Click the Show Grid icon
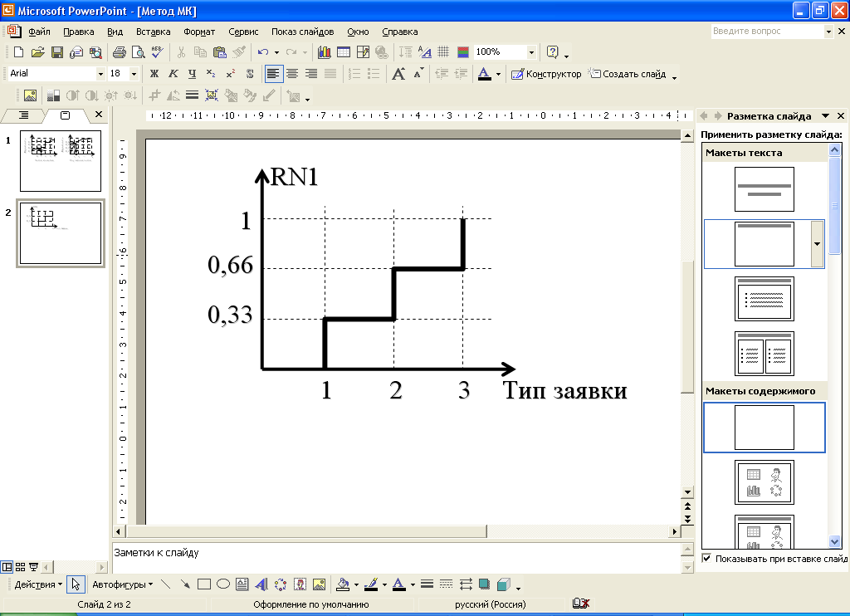This screenshot has height=616, width=850. pyautogui.click(x=443, y=52)
